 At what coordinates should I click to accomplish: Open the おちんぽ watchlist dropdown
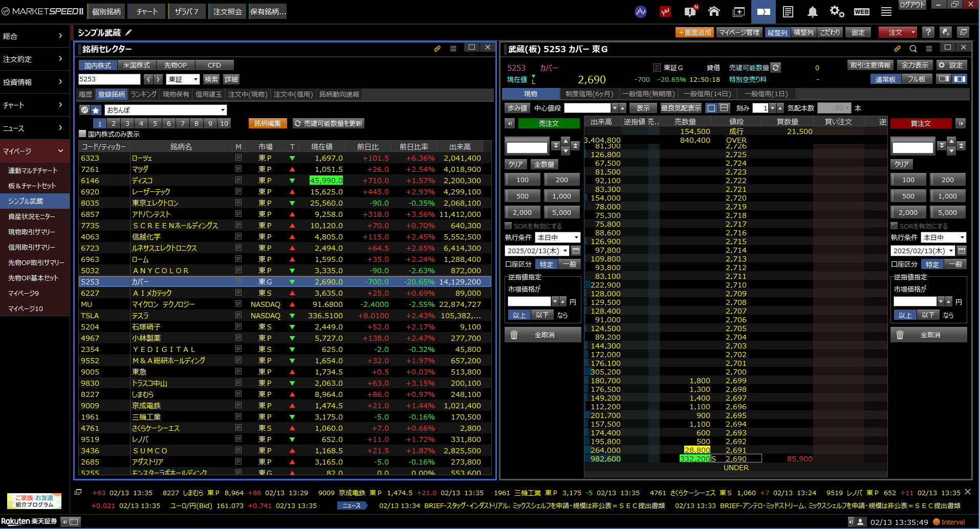click(166, 110)
